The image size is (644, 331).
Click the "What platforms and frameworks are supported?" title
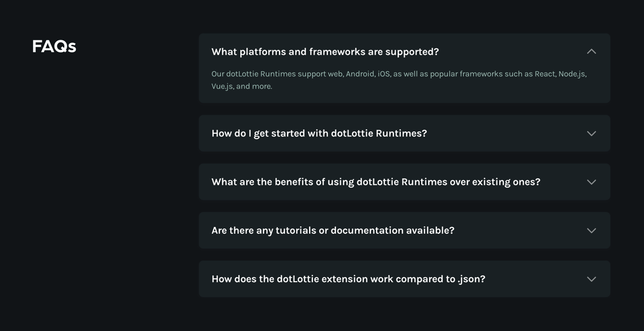pos(325,51)
